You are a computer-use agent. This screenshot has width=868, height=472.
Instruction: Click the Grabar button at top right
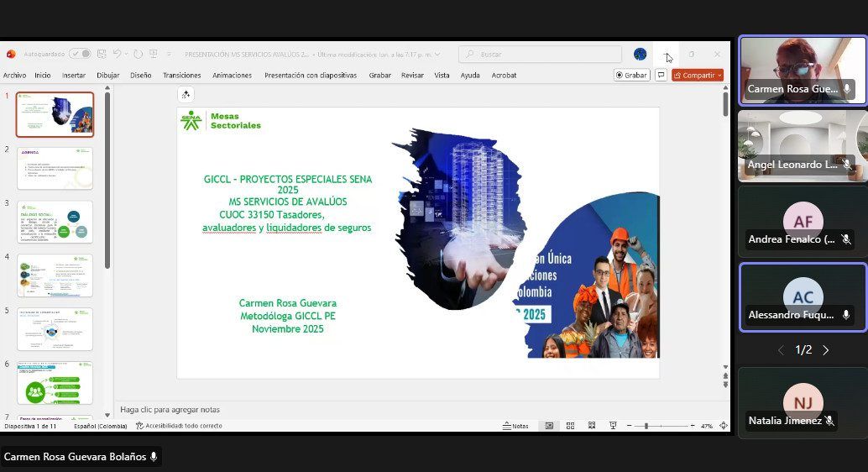[631, 75]
